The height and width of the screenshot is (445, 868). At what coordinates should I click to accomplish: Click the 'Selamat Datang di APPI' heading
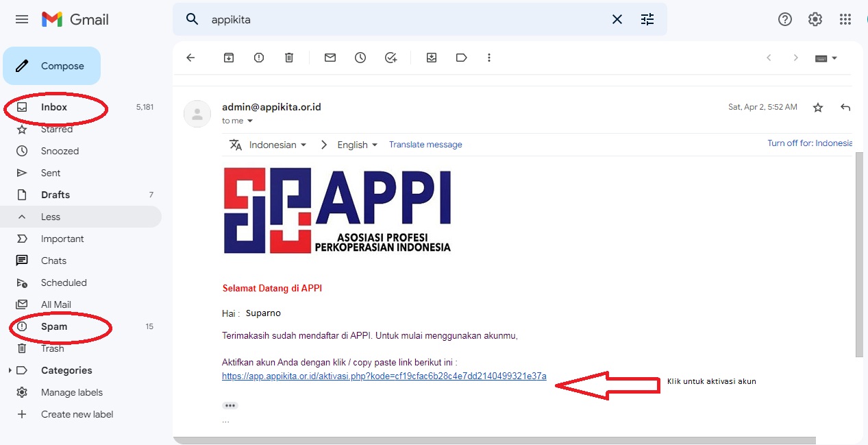point(272,288)
